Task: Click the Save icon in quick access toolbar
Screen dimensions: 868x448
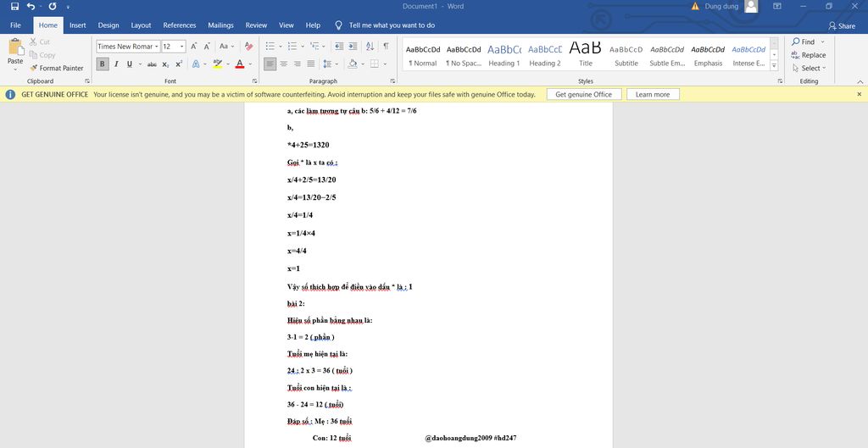Action: [15, 7]
